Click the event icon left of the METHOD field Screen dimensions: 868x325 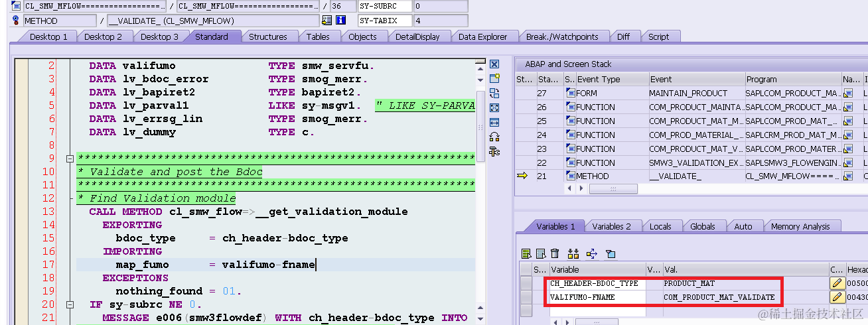tap(16, 21)
